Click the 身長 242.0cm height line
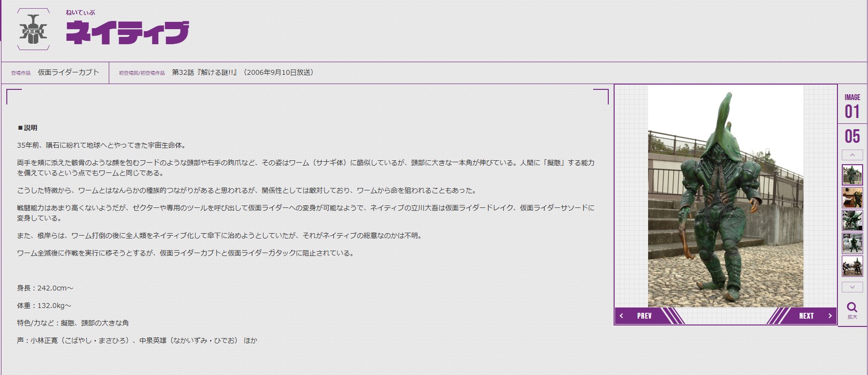 tap(45, 288)
